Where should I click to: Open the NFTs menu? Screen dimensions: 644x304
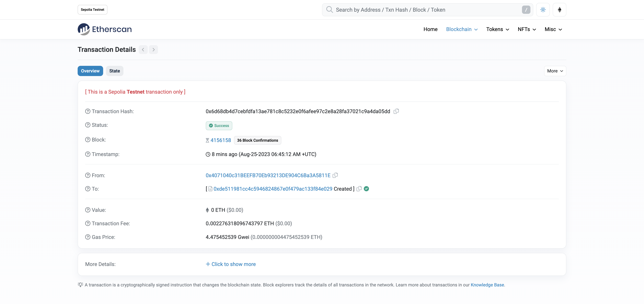pos(526,29)
